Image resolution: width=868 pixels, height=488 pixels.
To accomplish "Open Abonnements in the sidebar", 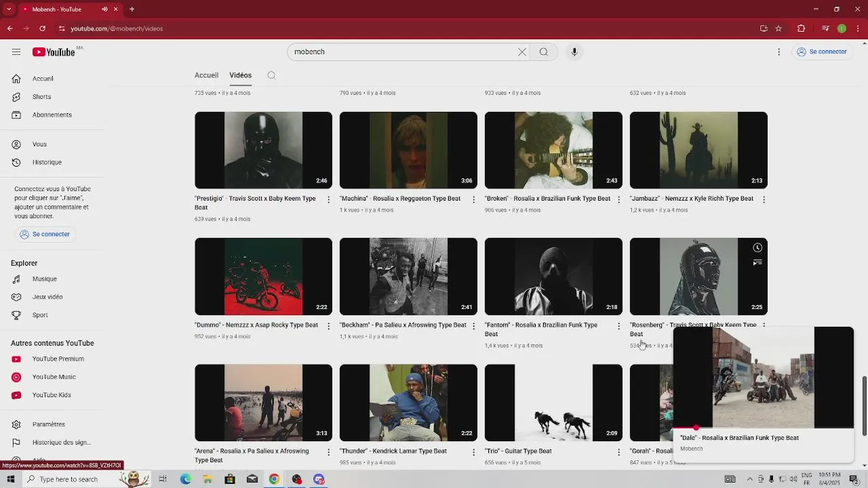I will click(52, 115).
